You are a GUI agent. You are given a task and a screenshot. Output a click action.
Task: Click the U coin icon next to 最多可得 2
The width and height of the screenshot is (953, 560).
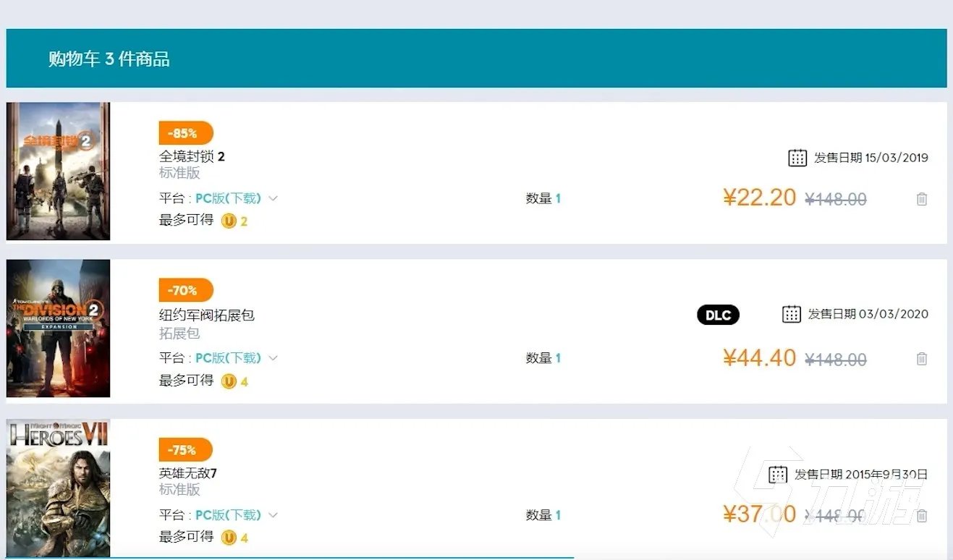coord(229,221)
